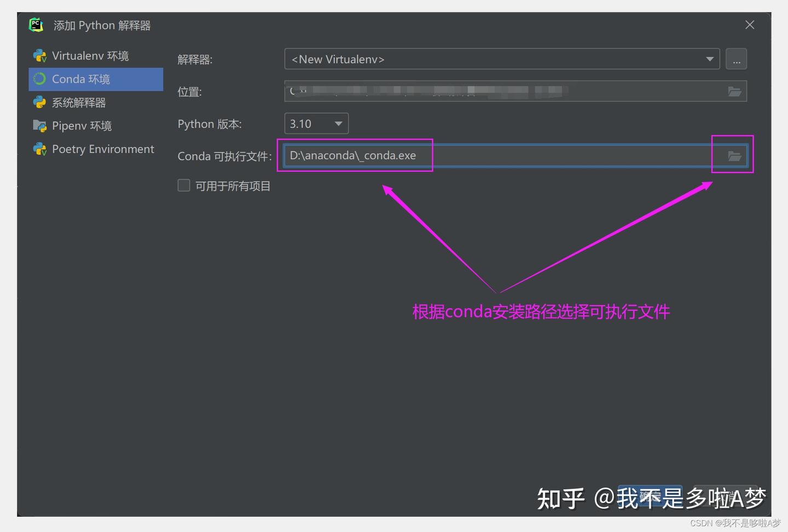Click the Poetry Environment python icon
Image resolution: width=788 pixels, height=532 pixels.
(x=40, y=149)
